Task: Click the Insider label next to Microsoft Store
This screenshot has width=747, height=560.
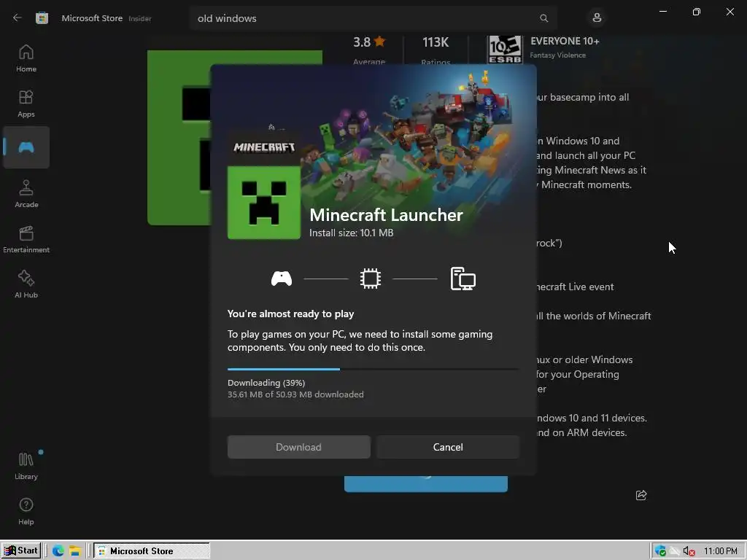Action: [140, 18]
